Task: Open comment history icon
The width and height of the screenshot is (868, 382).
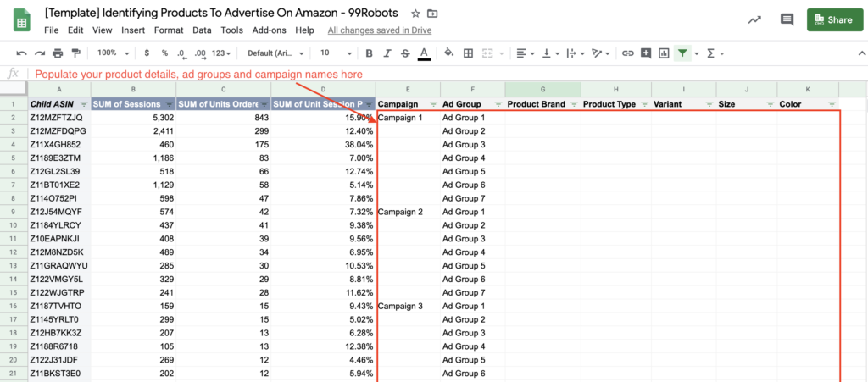Action: [787, 19]
